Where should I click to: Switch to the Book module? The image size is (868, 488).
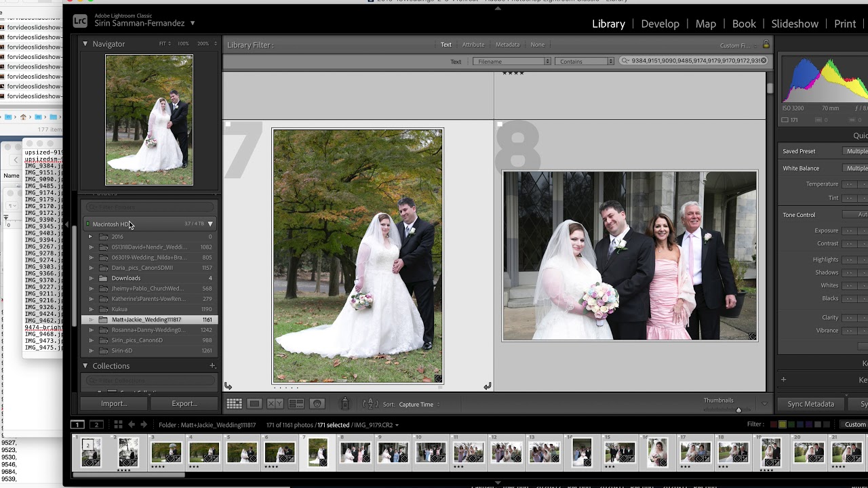(x=744, y=23)
